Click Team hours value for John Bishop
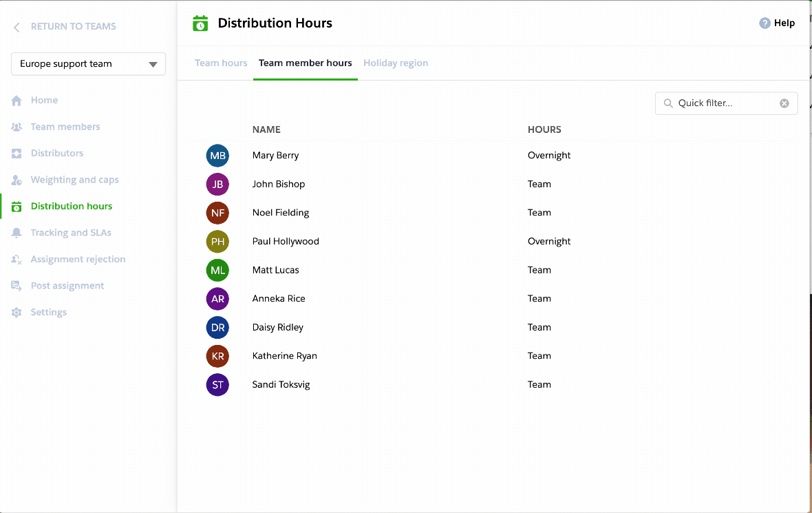Screen dimensions: 812x513 [x=539, y=184]
